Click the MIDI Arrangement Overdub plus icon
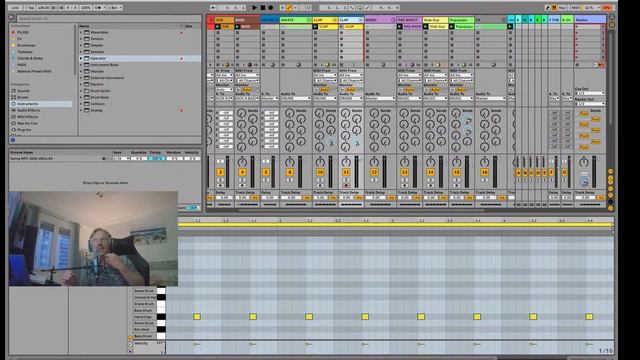640x360 pixels. coord(282,7)
